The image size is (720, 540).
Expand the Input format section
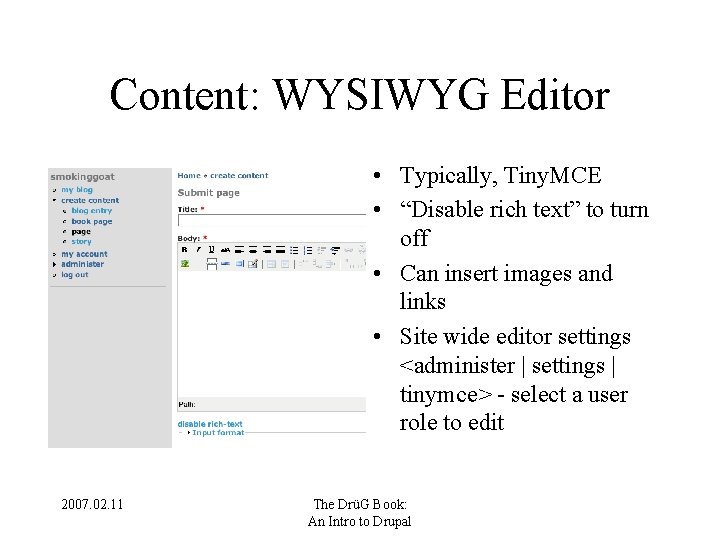click(x=218, y=433)
